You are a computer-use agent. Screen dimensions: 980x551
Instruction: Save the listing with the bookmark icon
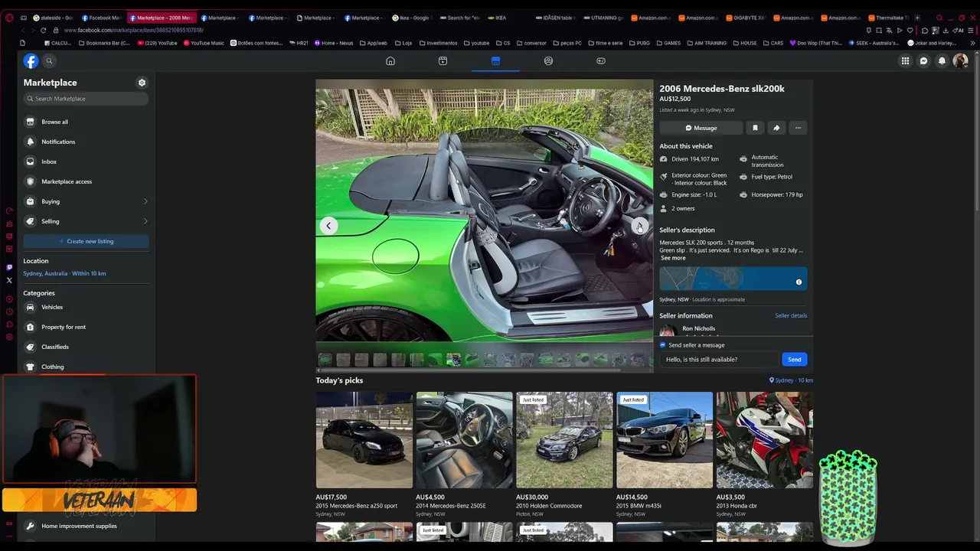[x=755, y=128]
